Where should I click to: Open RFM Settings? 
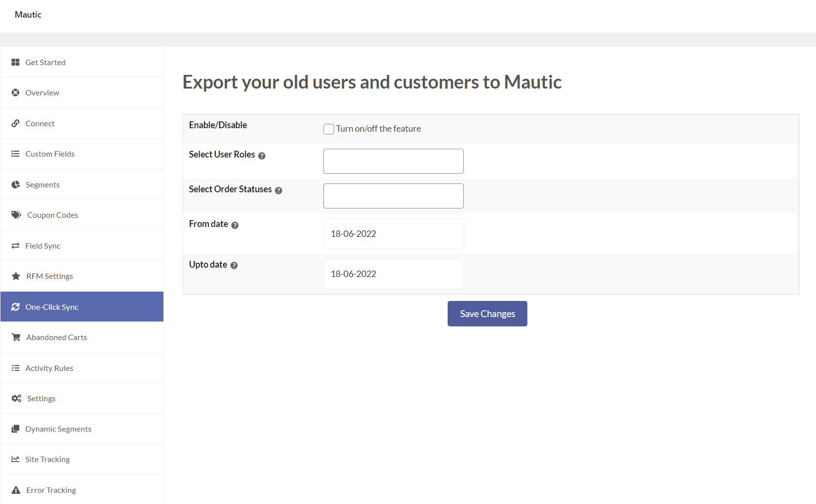click(x=82, y=276)
